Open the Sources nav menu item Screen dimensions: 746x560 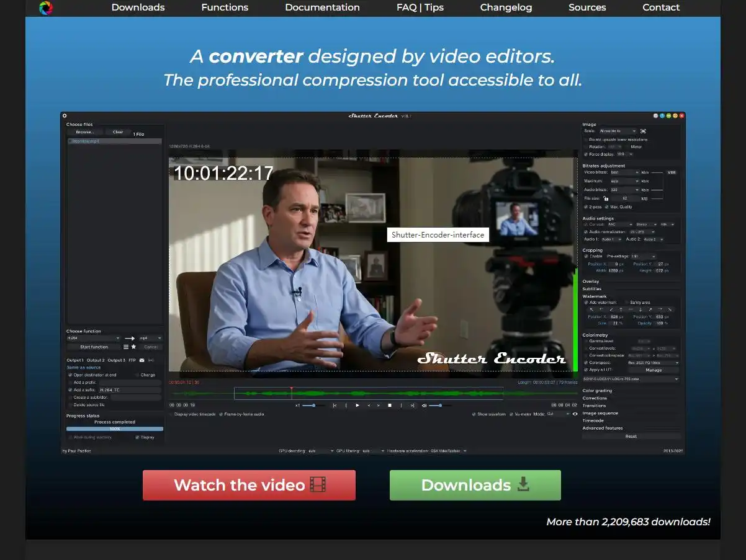tap(587, 7)
